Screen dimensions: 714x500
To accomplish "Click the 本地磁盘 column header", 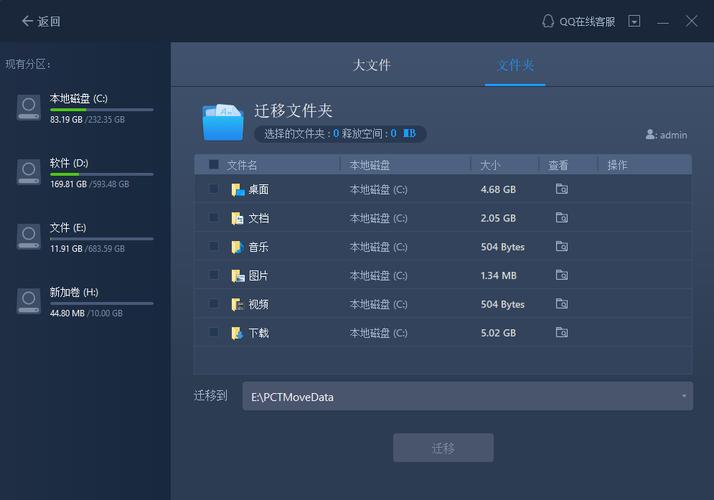I will (370, 165).
